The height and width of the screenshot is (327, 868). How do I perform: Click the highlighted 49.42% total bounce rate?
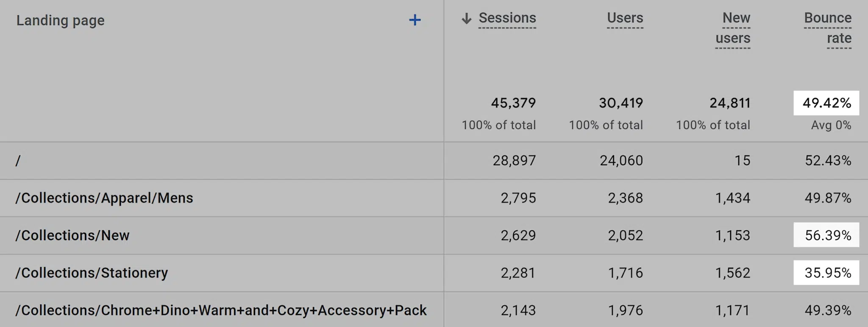pyautogui.click(x=827, y=103)
